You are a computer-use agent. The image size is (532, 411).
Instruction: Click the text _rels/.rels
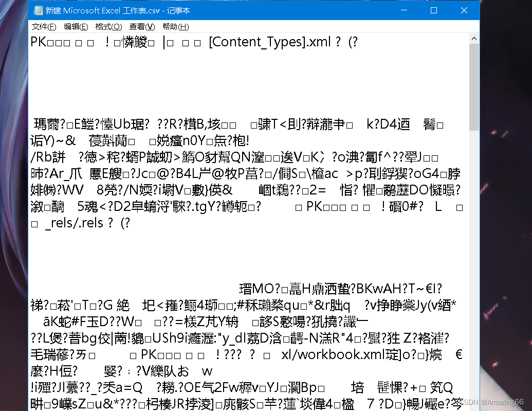[x=74, y=223]
